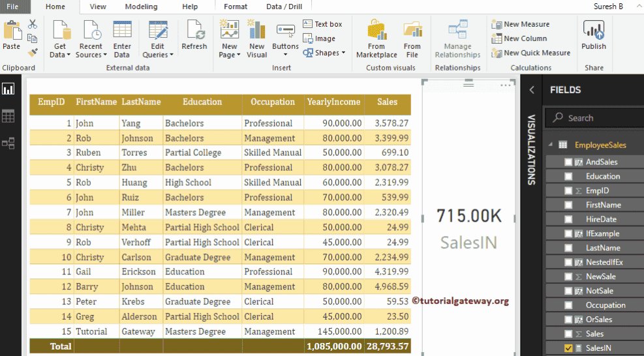Screen dimensions: 644x356
Task: Insert a Text box
Action: point(323,24)
